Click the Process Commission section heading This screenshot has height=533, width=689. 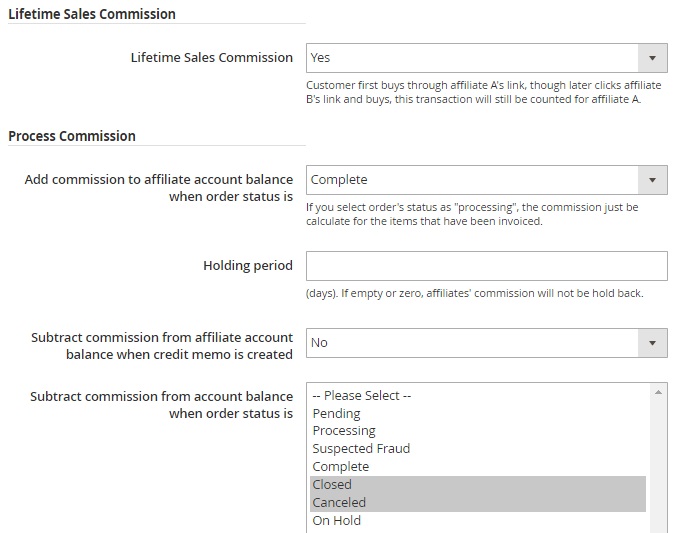(72, 136)
